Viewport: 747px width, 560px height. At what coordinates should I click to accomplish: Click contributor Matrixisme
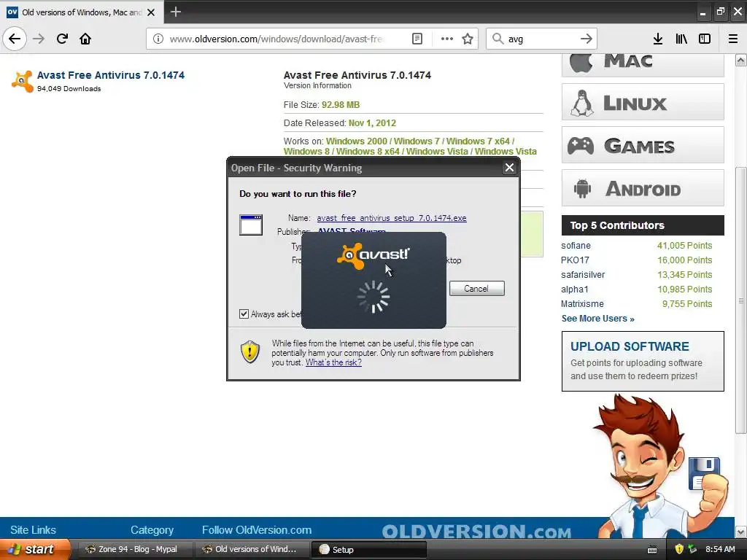coord(582,304)
